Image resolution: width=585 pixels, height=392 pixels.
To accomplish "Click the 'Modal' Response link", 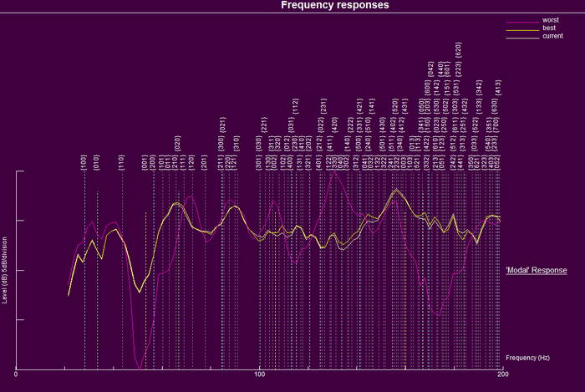I will (x=537, y=271).
